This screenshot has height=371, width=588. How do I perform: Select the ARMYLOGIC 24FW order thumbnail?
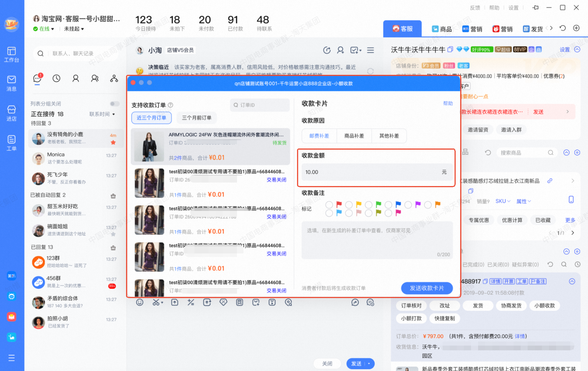[x=149, y=146]
